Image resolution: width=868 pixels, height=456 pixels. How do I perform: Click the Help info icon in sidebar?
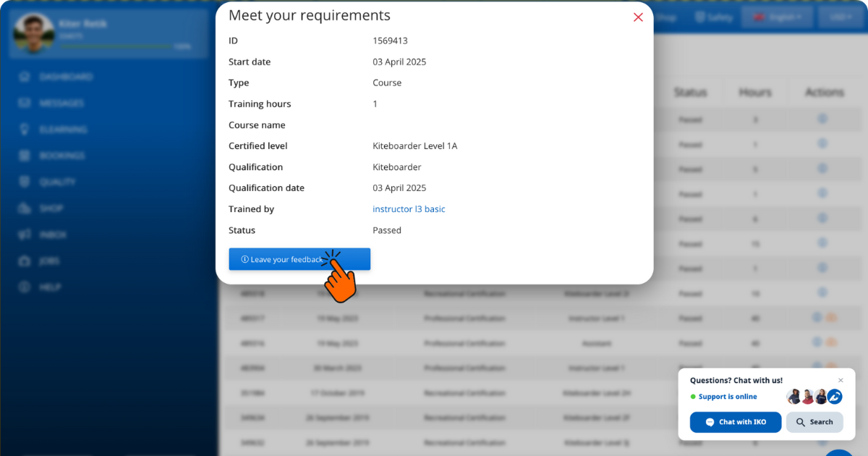(24, 287)
